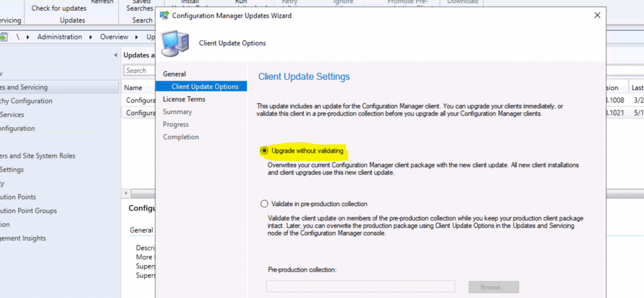Click the computer icon in wizard header
The width and height of the screenshot is (644, 298).
pos(175,43)
